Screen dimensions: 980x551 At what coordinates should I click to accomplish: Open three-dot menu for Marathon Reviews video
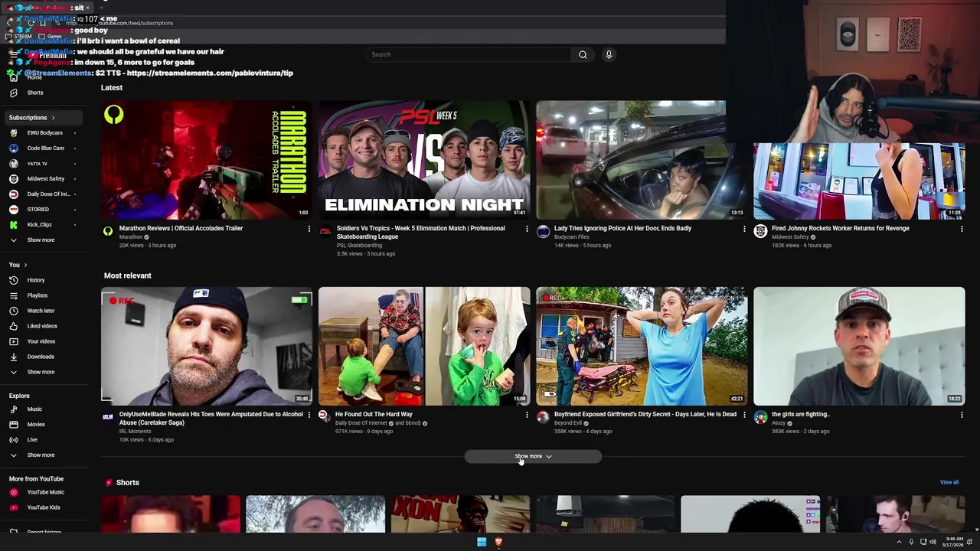tap(309, 229)
